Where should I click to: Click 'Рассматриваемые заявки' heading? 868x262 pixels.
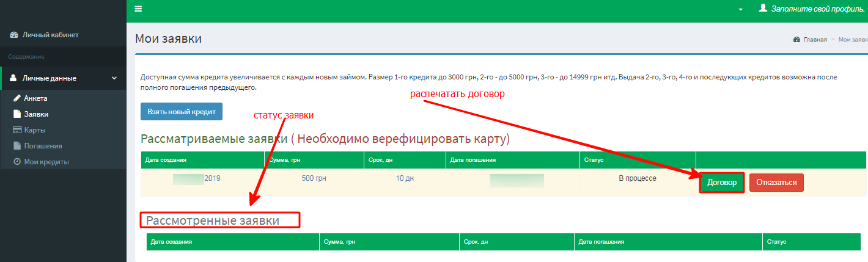[214, 139]
